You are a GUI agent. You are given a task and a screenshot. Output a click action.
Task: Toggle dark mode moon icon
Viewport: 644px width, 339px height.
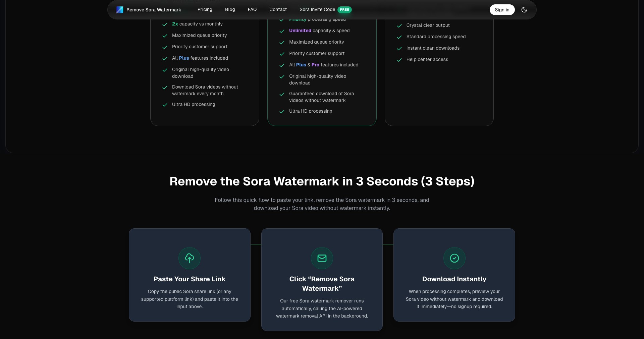pos(524,10)
